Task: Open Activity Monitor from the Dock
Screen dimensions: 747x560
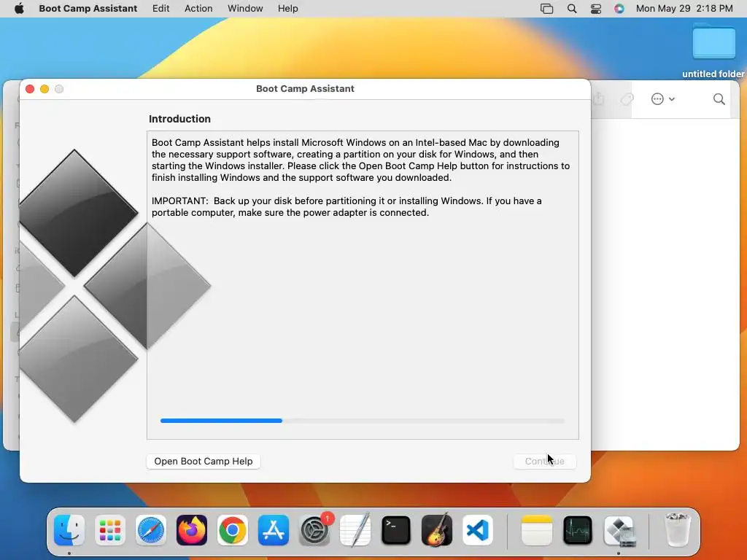Action: click(578, 530)
